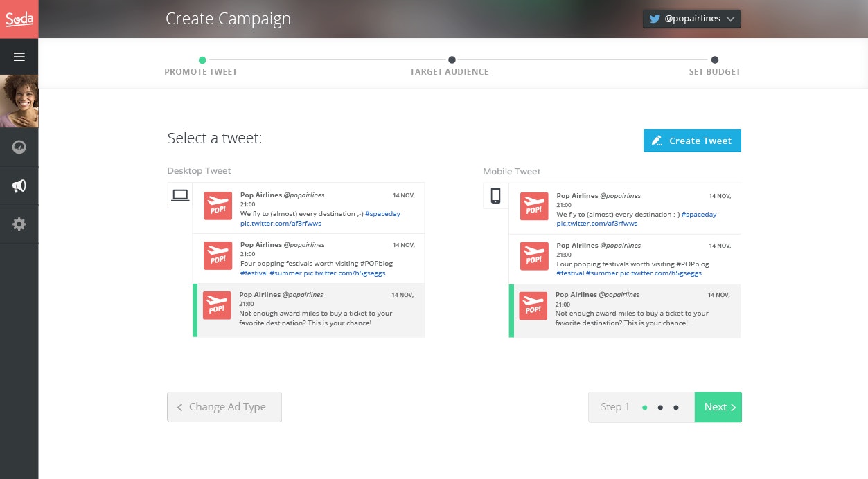Open #festival hashtag in desktop tweet

tap(254, 273)
